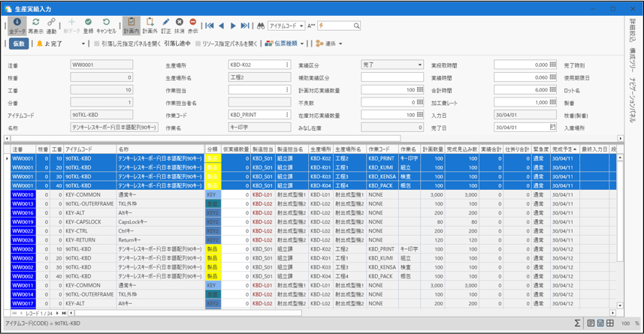Jump to last record with navigation arrow
The image size is (644, 334).
pyautogui.click(x=244, y=26)
